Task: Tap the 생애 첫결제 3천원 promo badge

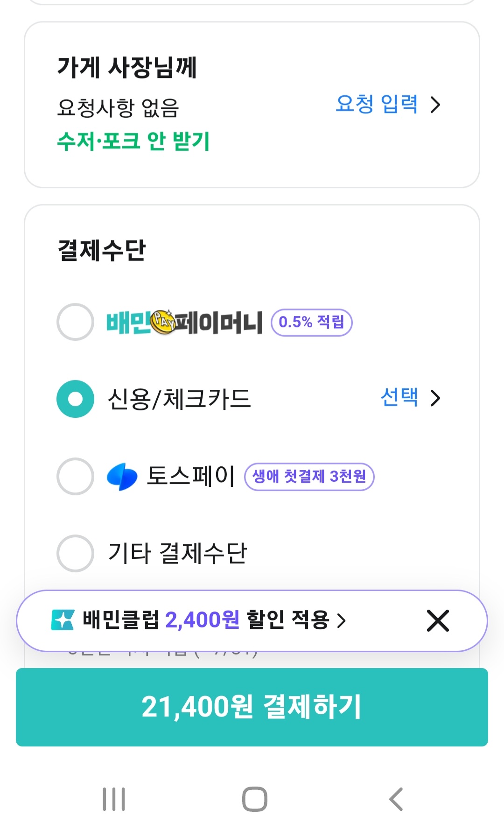Action: coord(309,477)
